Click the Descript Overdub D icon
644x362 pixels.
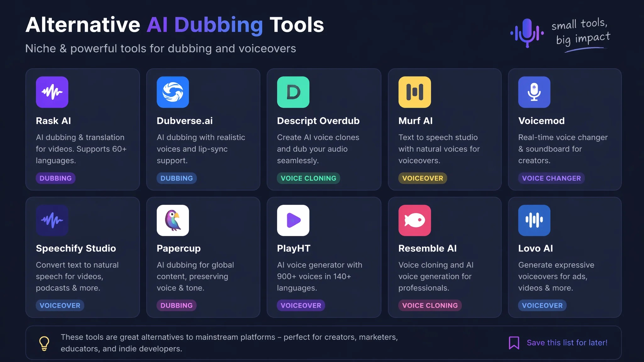point(293,92)
